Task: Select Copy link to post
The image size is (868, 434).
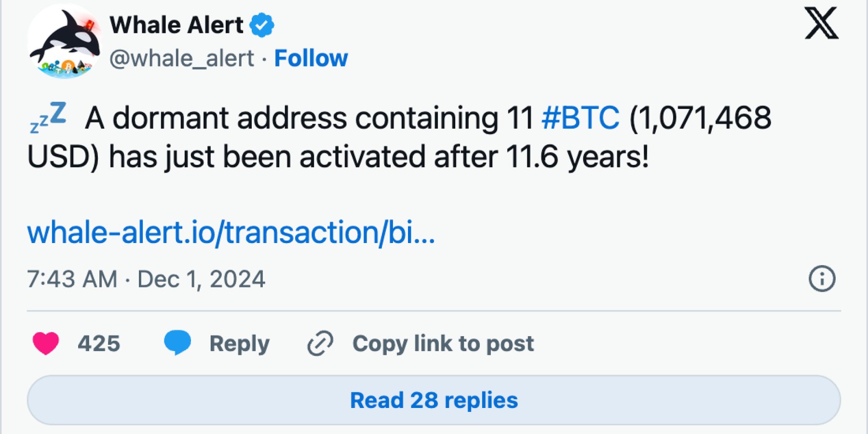Action: click(x=443, y=344)
